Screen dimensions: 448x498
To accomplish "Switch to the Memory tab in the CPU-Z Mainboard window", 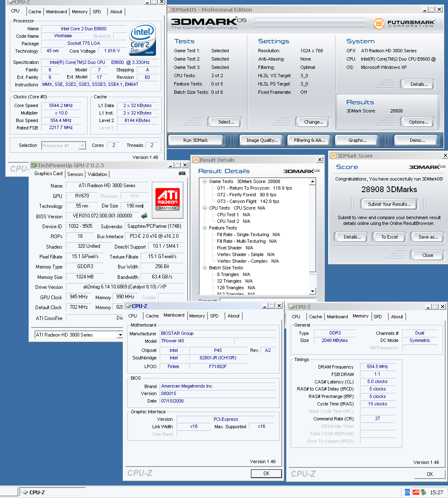I will point(197,316).
